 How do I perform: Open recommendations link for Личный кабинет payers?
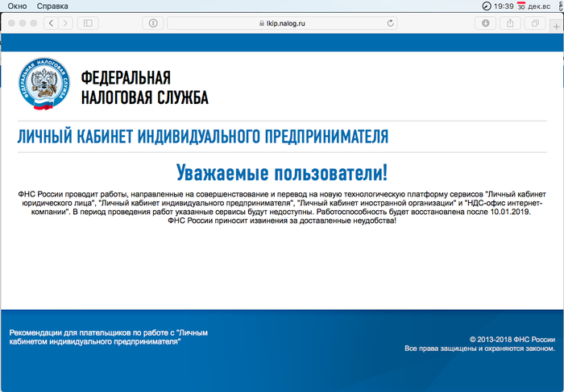point(94,337)
